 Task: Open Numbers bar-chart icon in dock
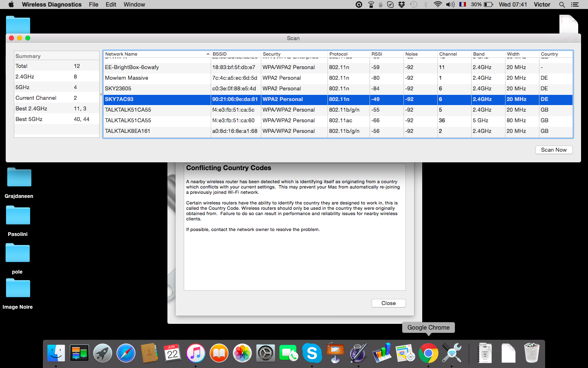[382, 353]
